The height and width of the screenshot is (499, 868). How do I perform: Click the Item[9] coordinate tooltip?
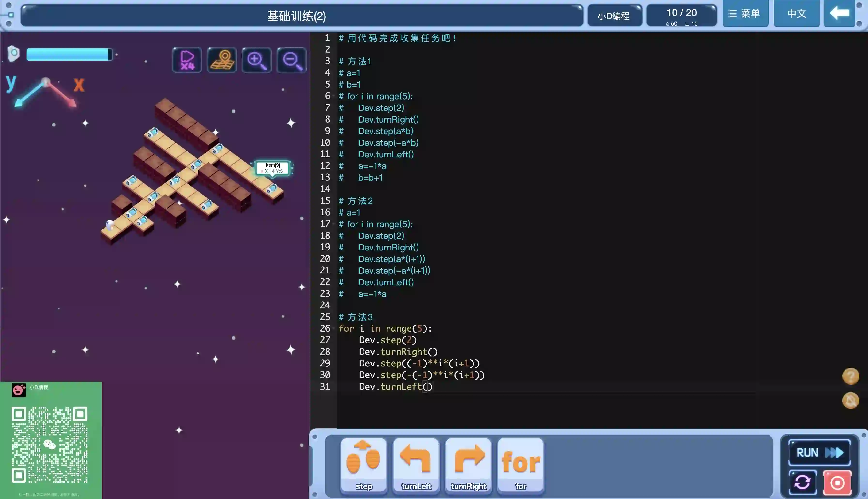pos(273,168)
